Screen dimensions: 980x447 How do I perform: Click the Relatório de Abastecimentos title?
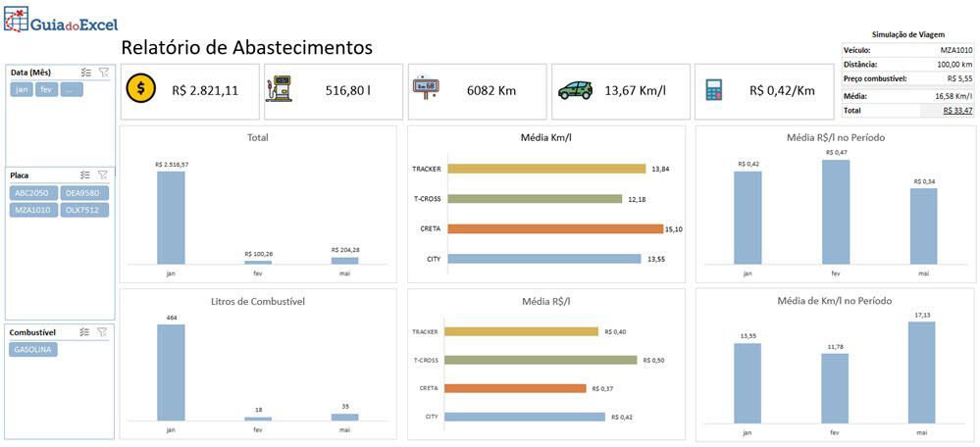click(246, 47)
